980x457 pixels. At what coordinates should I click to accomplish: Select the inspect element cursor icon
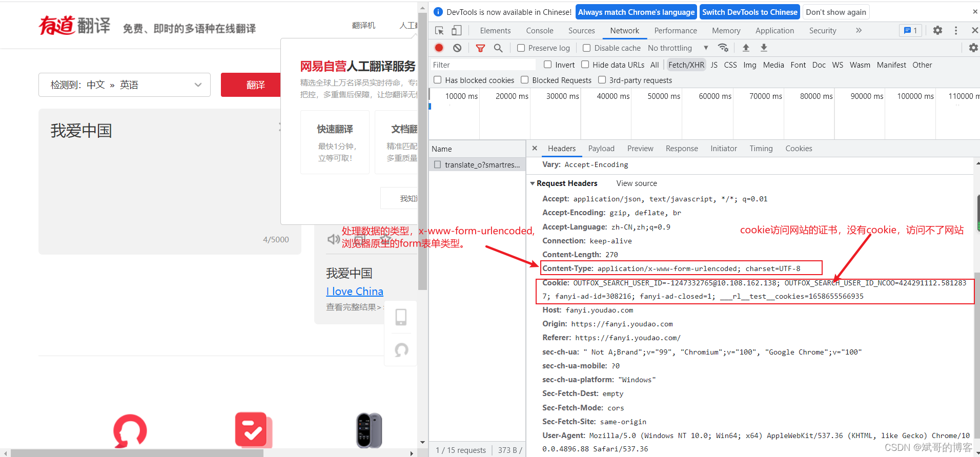coord(439,31)
